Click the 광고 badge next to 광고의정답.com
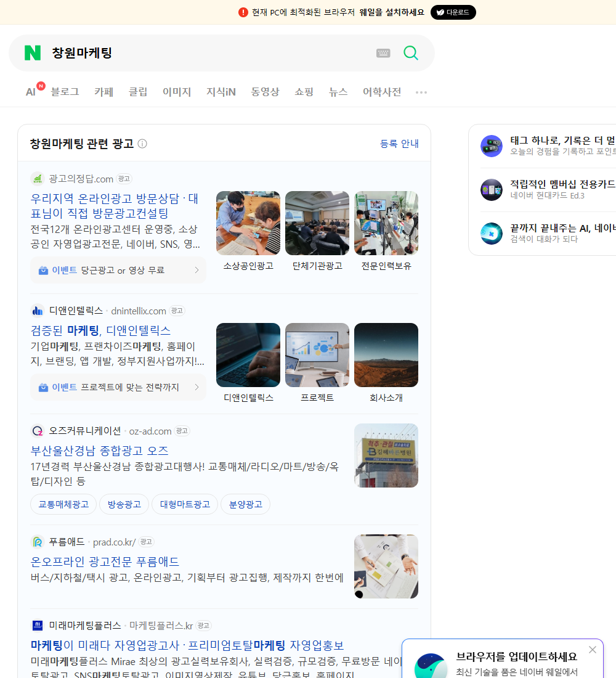 (124, 179)
